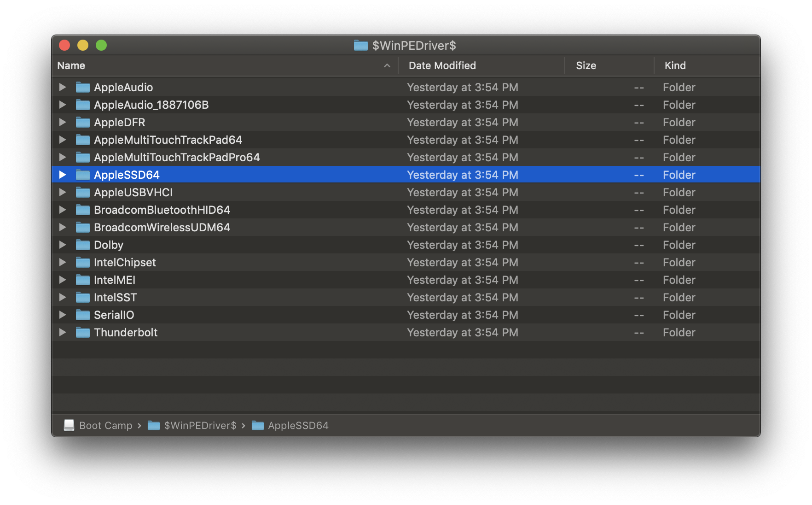Select the AppleAudio name text
Image resolution: width=812 pixels, height=505 pixels.
pos(123,87)
